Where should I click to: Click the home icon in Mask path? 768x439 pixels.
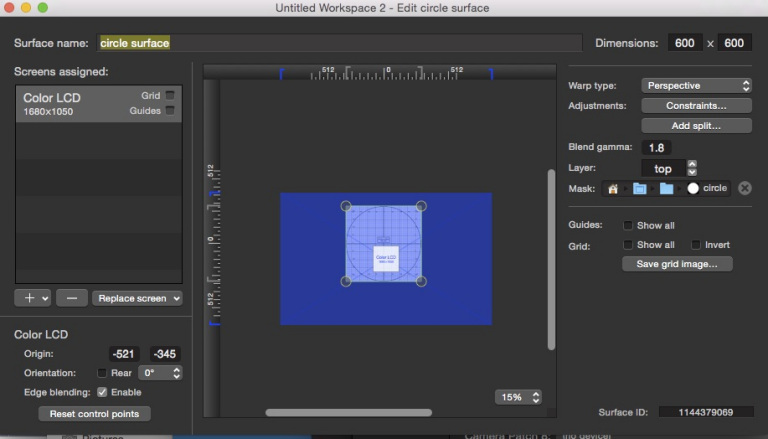pos(613,188)
